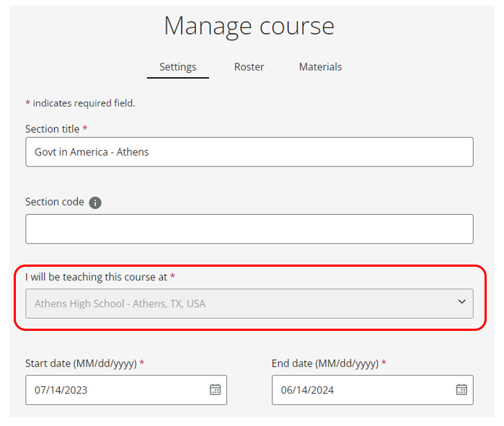Select the Athens High School dropdown text

120,303
